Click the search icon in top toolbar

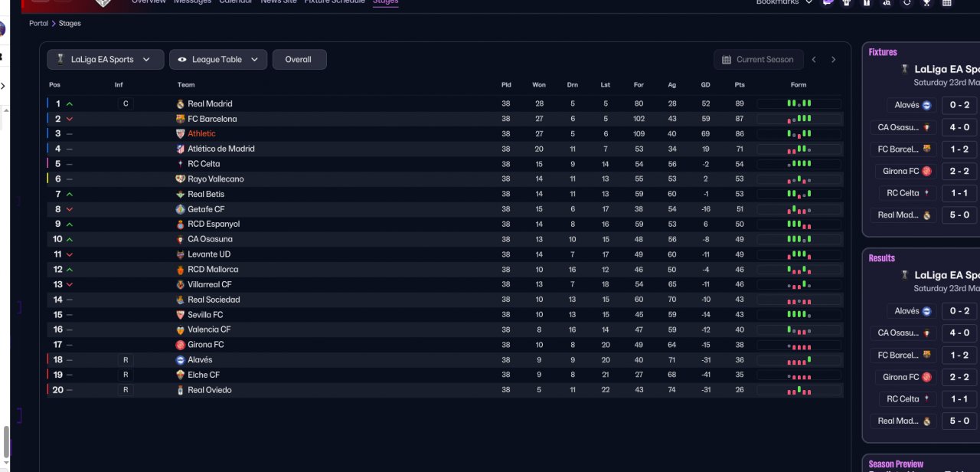pyautogui.click(x=887, y=3)
